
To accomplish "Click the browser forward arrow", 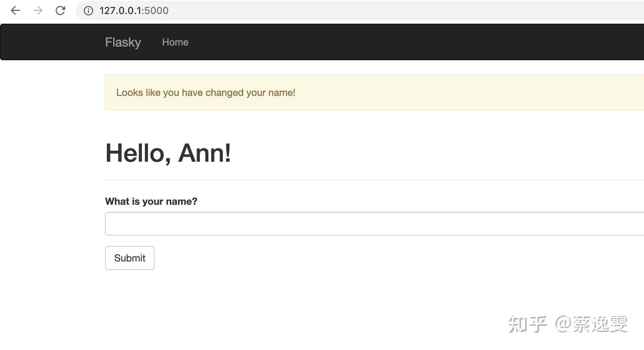I will [38, 10].
